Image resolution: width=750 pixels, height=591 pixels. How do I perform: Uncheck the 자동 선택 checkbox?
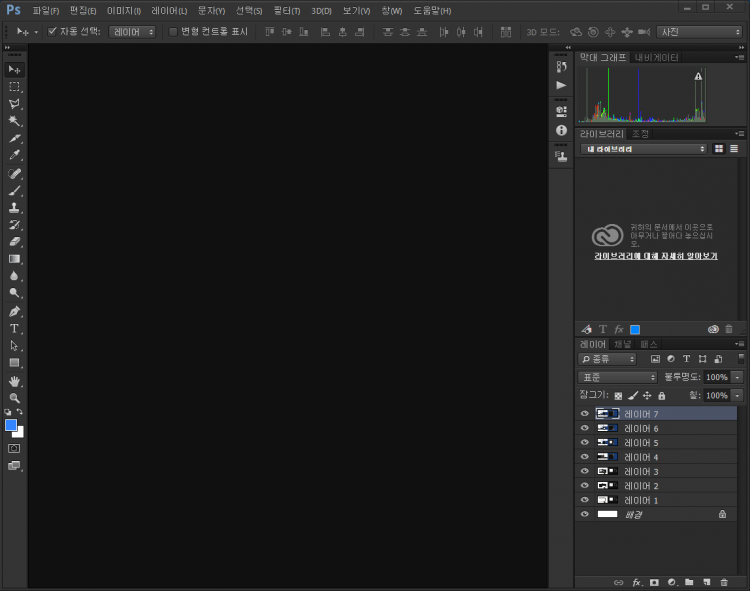pos(53,31)
